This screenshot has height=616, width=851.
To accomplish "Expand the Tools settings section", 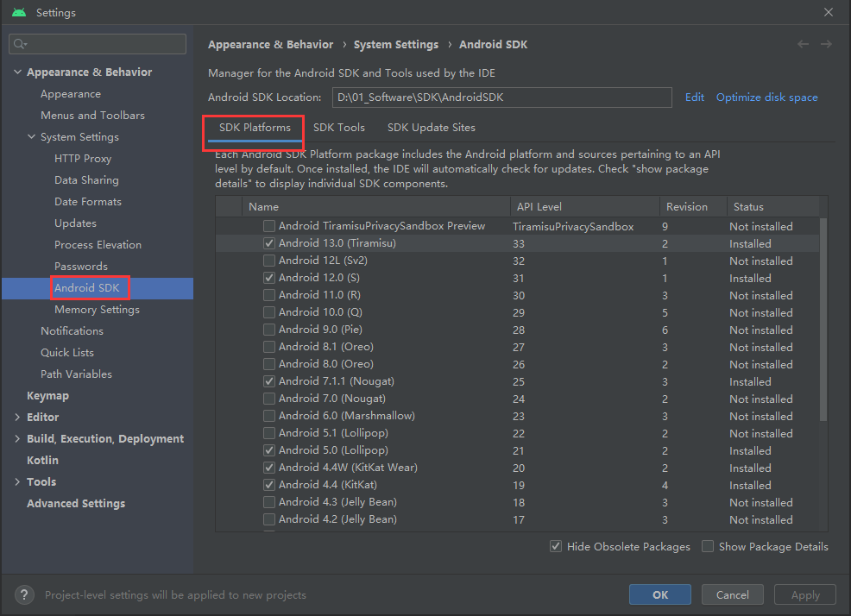I will click(18, 482).
